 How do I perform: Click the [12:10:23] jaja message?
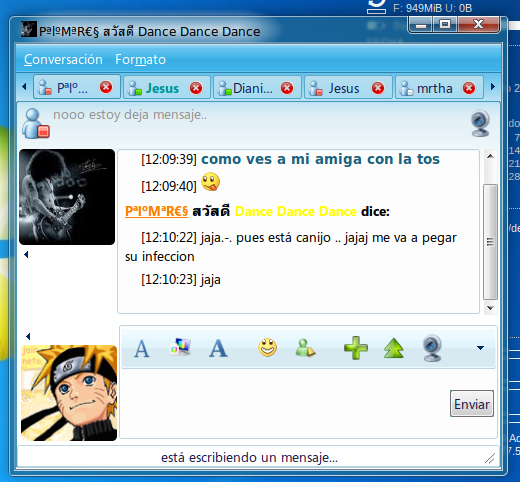click(181, 279)
